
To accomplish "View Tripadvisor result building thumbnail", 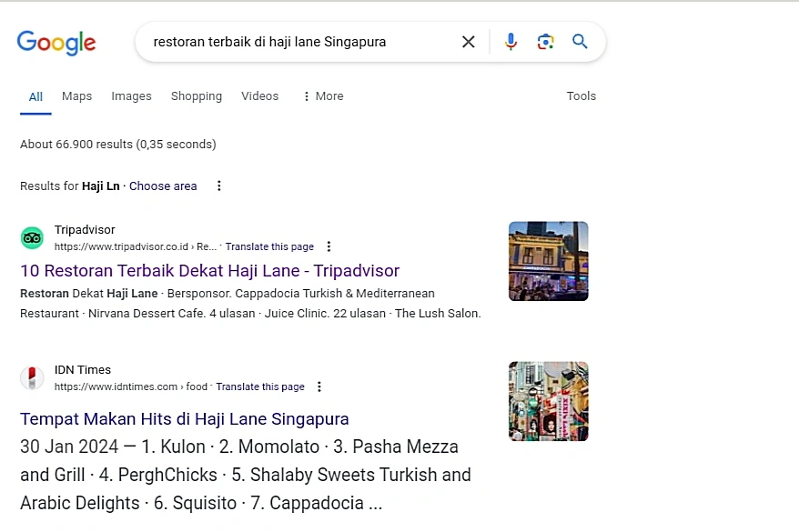I will 549,261.
